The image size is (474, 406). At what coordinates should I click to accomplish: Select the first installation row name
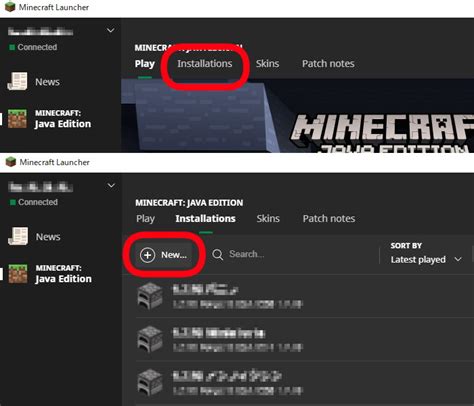tap(205, 290)
